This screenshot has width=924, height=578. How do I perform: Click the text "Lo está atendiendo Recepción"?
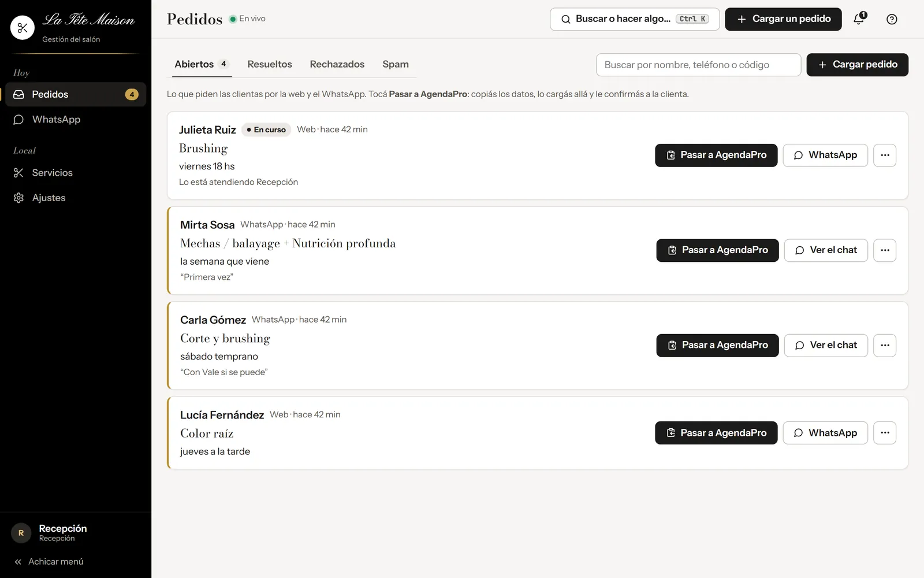239,182
